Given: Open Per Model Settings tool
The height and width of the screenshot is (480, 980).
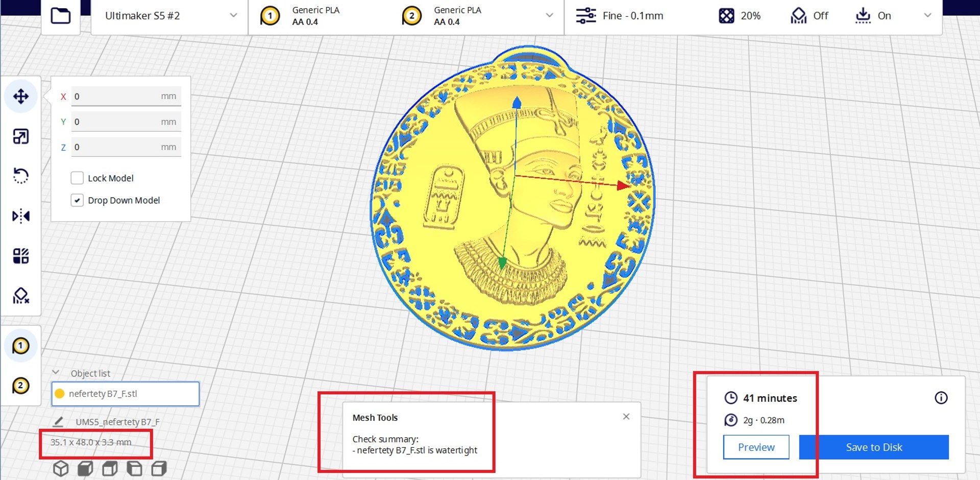Looking at the screenshot, I should (x=21, y=256).
